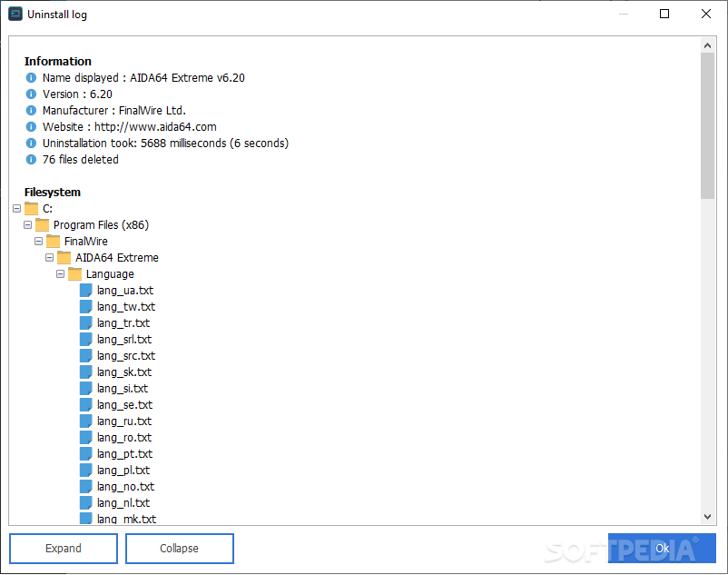Click the file icon for lang_src.txt
Viewport: 728px width, 575px height.
(x=86, y=355)
